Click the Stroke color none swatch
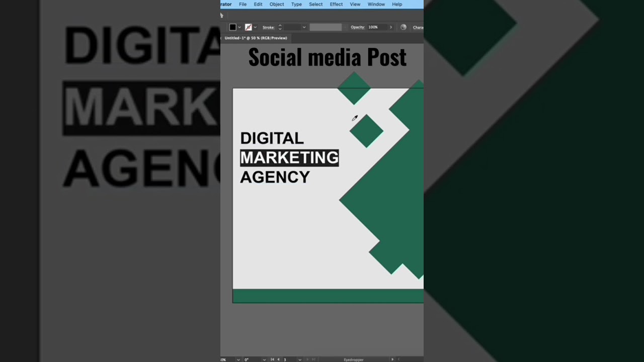 pos(248,27)
